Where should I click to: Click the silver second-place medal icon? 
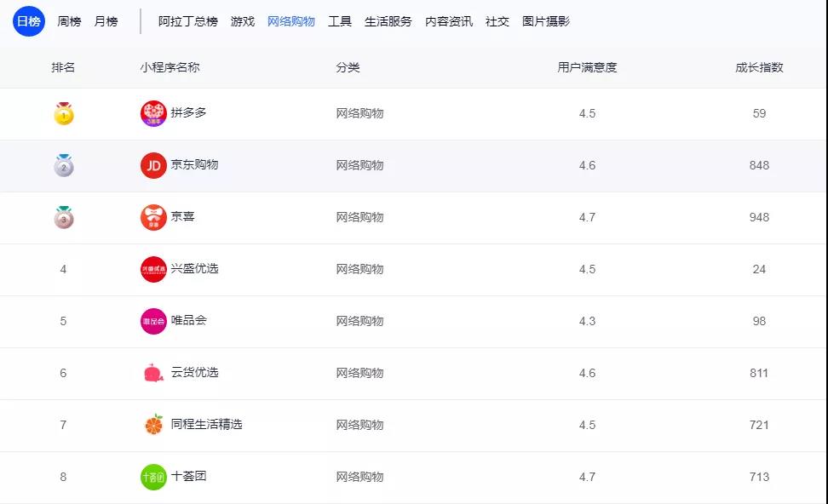tap(64, 166)
